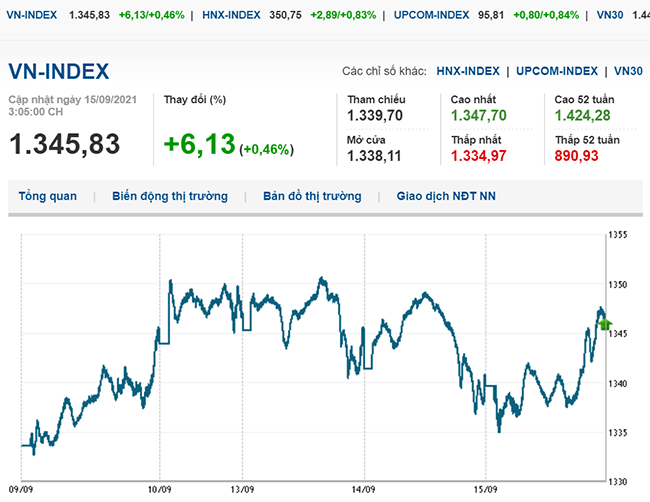
Task: Click the Mở cửa label
Action: (366, 140)
